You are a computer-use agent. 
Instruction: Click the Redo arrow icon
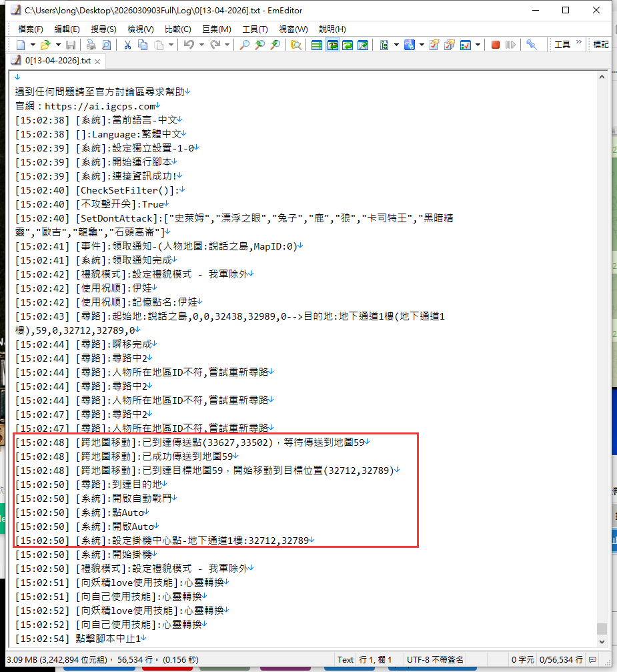(215, 45)
